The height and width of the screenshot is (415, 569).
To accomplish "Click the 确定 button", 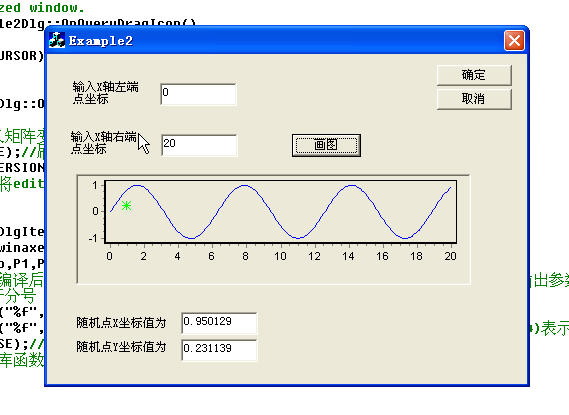I will [x=474, y=75].
